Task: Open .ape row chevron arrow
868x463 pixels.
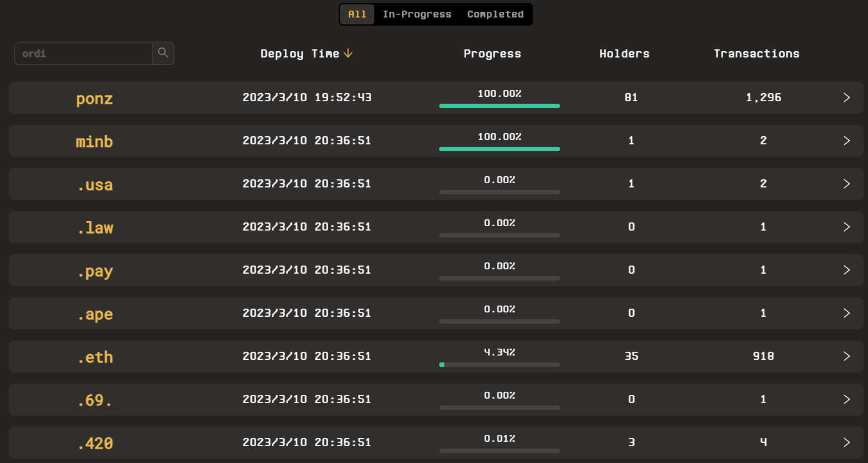Action: pyautogui.click(x=847, y=313)
